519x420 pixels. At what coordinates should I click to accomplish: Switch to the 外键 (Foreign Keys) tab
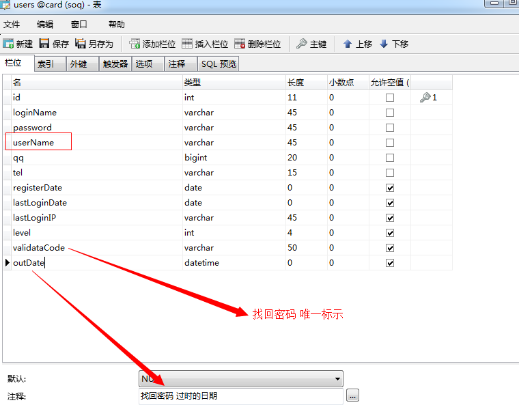click(x=82, y=64)
